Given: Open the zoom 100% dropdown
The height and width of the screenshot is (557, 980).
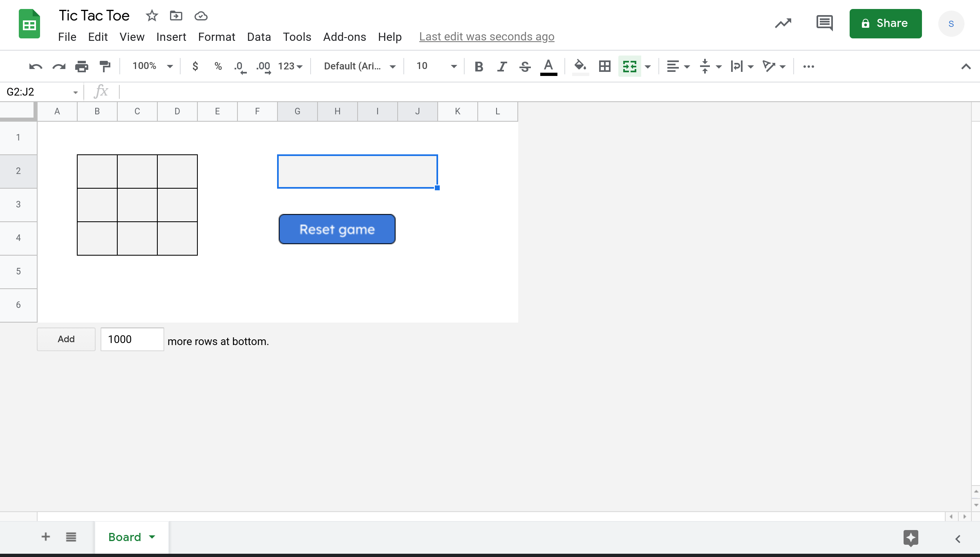Looking at the screenshot, I should click(153, 66).
